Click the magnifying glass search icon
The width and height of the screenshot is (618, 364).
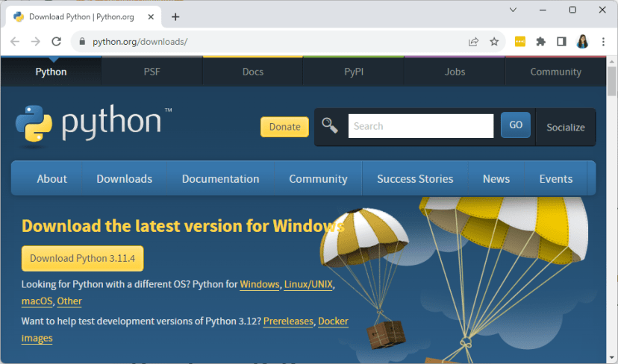(330, 125)
